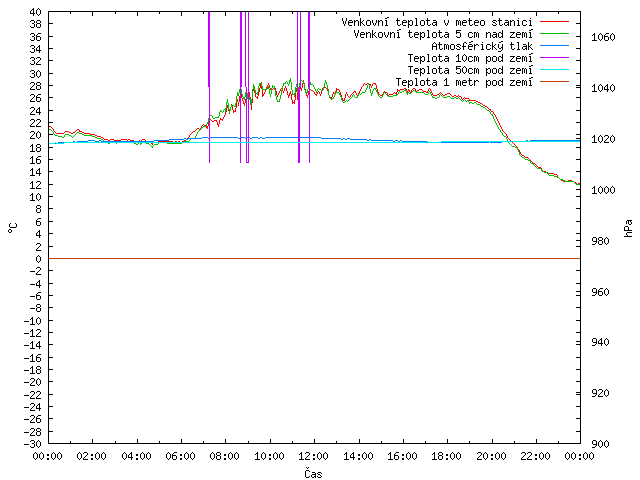The height and width of the screenshot is (480, 640).
Task: Click the right axis unit label 'hPa'
Action: [628, 228]
